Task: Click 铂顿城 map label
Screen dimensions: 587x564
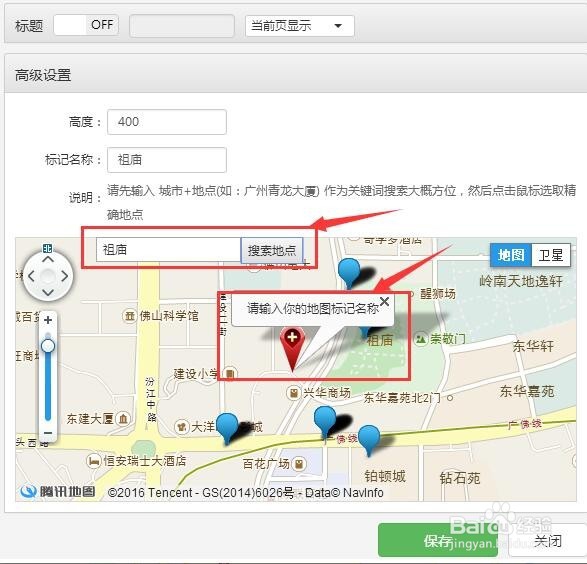Action: click(x=385, y=476)
